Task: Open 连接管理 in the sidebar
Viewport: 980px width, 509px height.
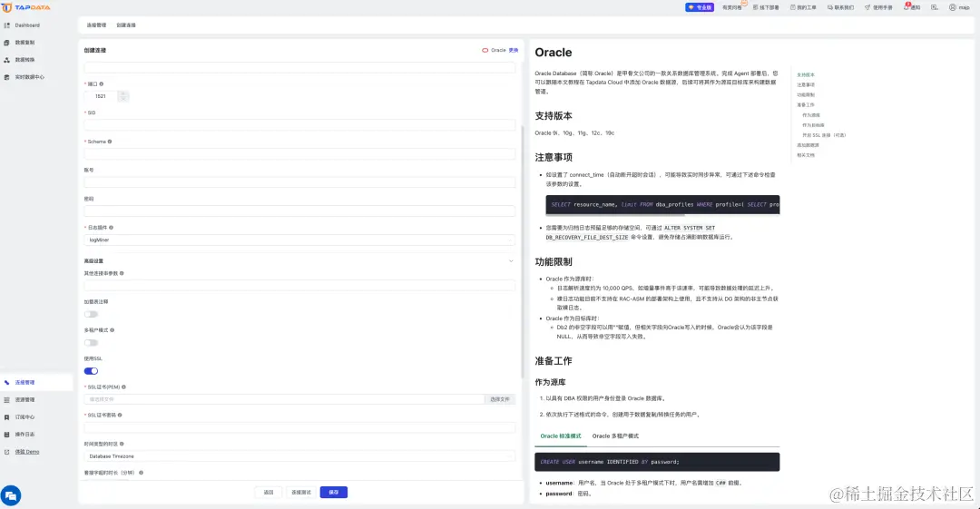Action: pyautogui.click(x=24, y=382)
